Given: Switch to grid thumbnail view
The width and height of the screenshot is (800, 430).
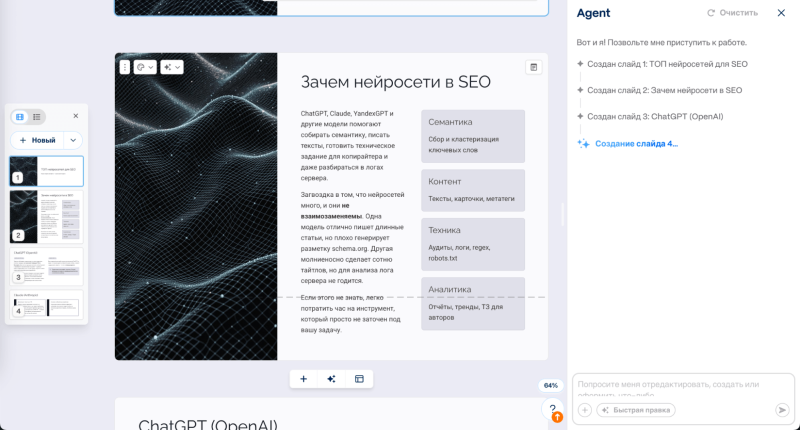Looking at the screenshot, I should click(x=20, y=117).
